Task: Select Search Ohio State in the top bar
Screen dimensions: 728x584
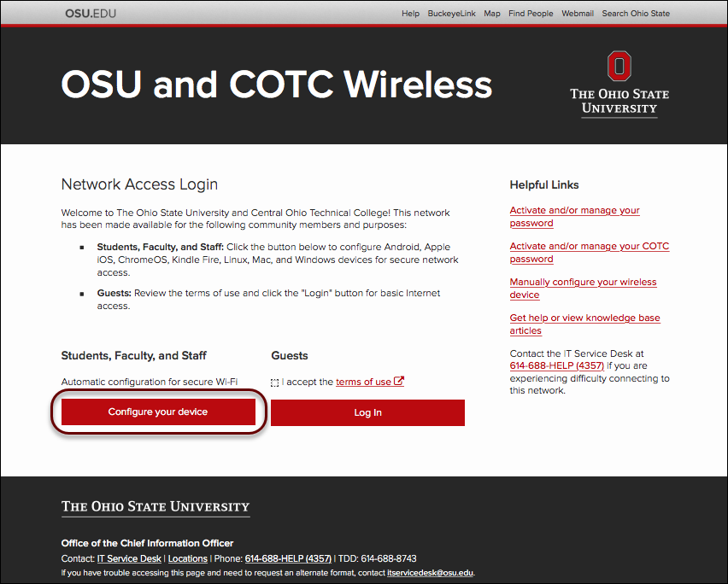Action: (635, 13)
